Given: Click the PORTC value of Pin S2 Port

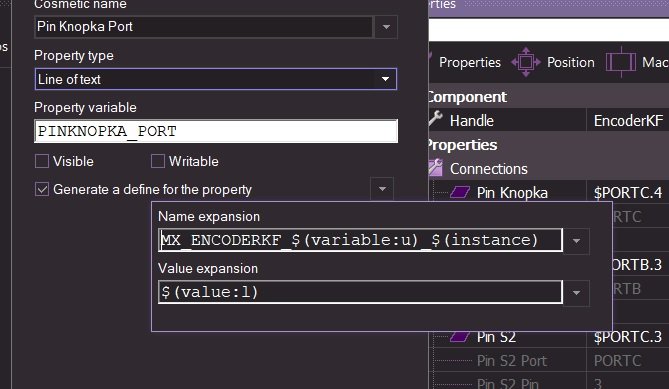Looking at the screenshot, I should click(x=617, y=361).
